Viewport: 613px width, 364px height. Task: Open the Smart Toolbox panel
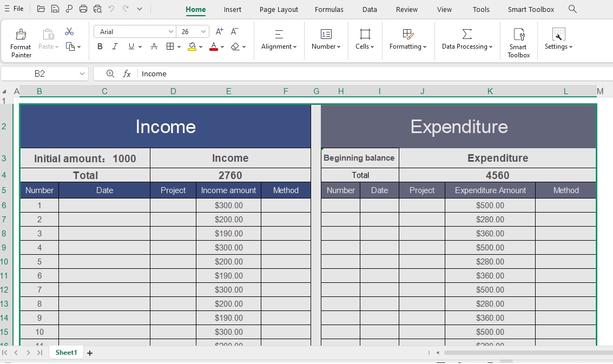tap(518, 41)
